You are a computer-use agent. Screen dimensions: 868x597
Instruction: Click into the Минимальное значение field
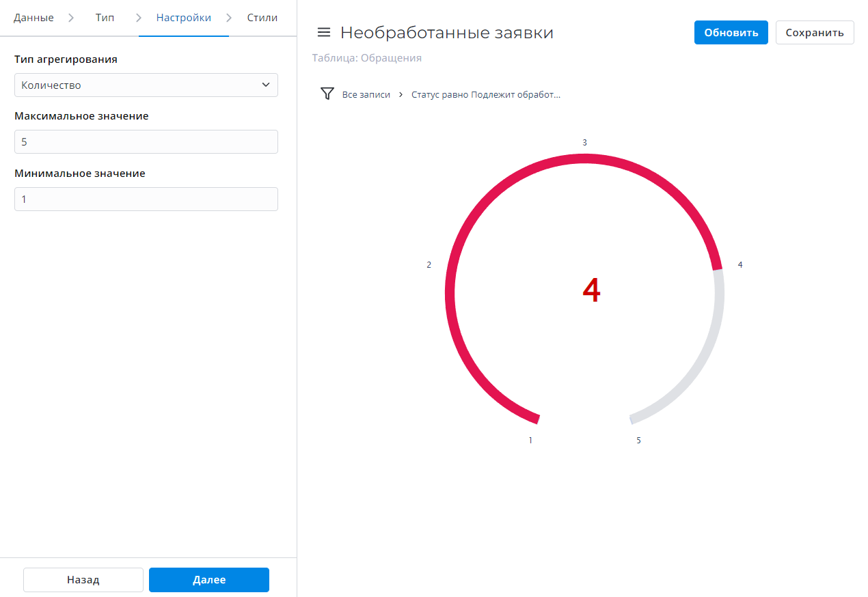click(x=146, y=199)
